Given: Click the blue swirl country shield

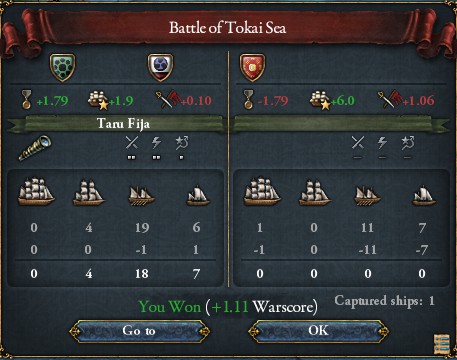Looking at the screenshot, I should [x=160, y=68].
